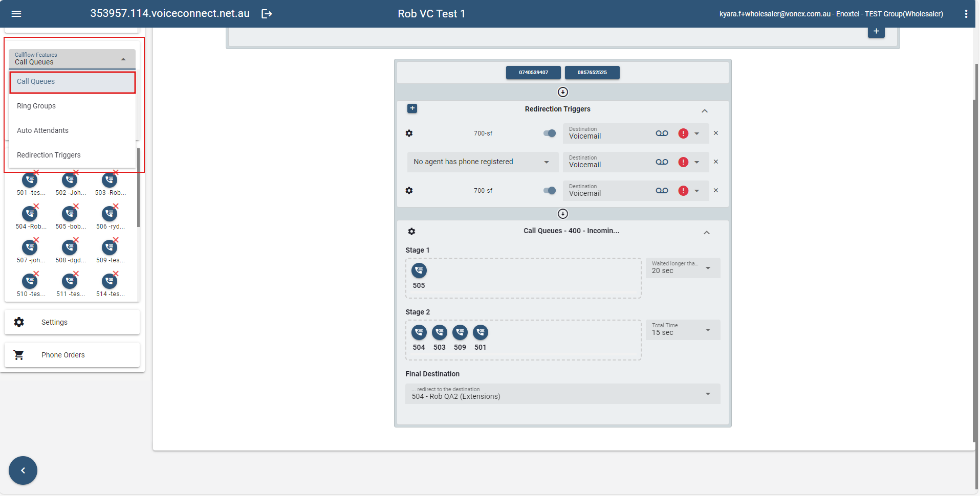
Task: Choose Auto Attendants in the dropdown list
Action: click(42, 130)
